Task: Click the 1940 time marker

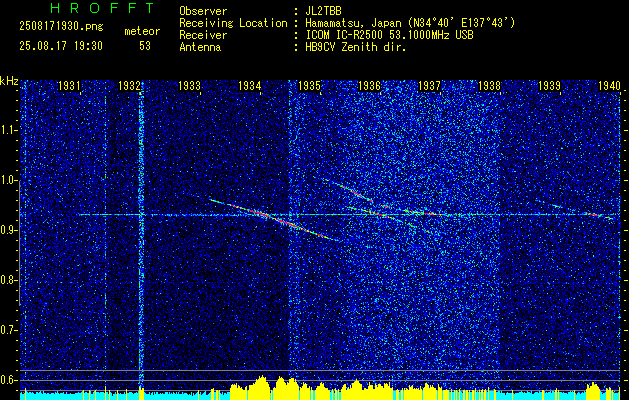Action: (x=609, y=85)
